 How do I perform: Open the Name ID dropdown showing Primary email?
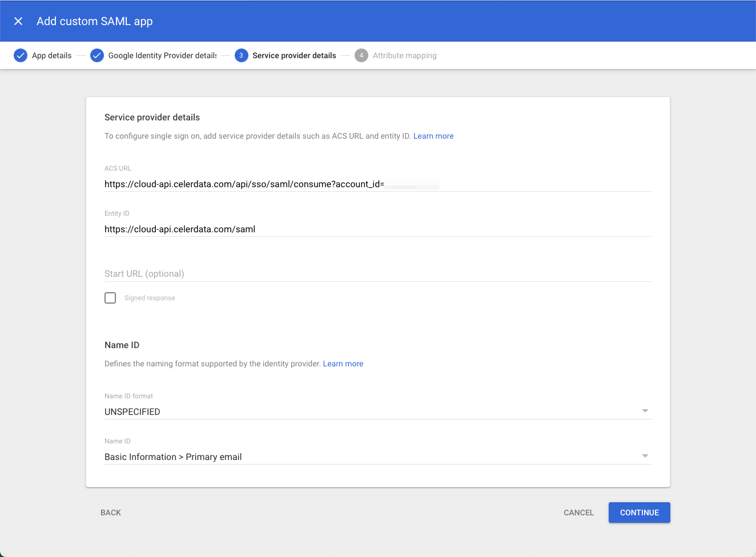(x=377, y=457)
